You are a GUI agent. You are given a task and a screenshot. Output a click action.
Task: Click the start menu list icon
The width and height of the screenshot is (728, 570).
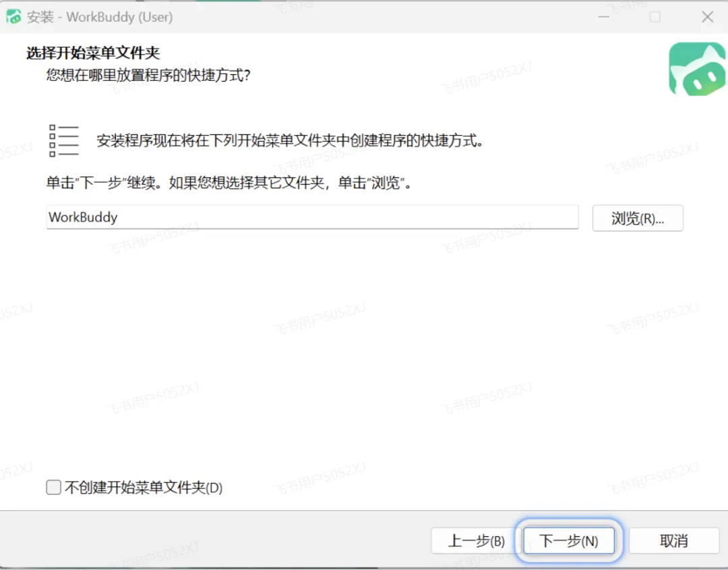pos(63,140)
